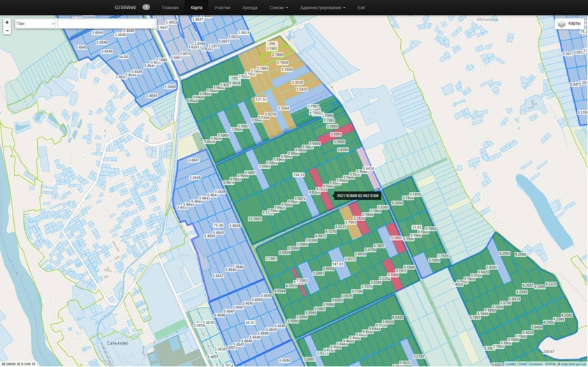Open the Карты layers control
This screenshot has width=588, height=367.
(x=569, y=24)
